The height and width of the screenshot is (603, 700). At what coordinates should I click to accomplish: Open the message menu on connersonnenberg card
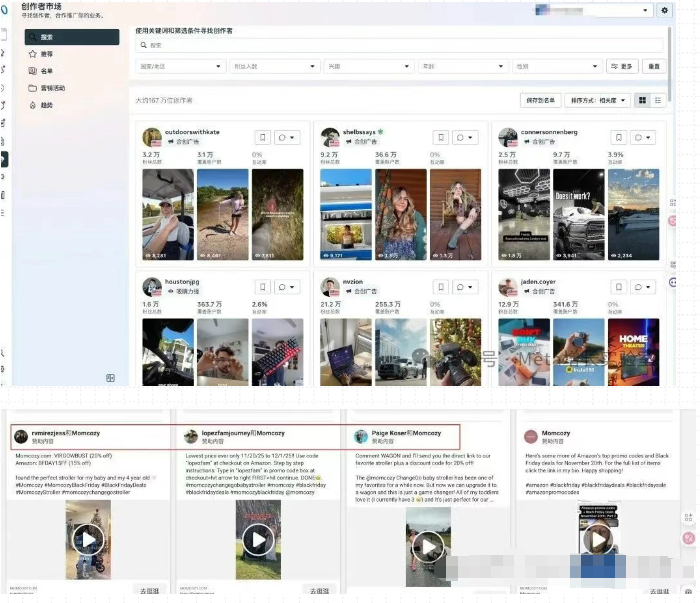click(x=642, y=138)
